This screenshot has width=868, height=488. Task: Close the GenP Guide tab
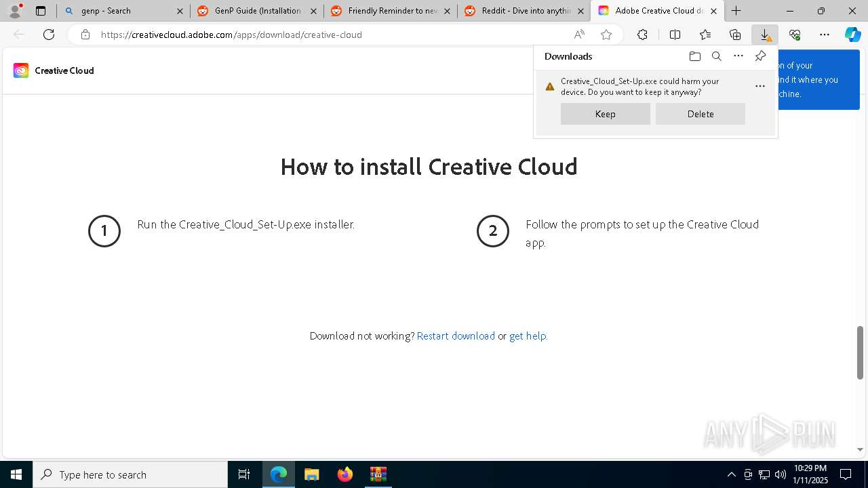point(313,11)
